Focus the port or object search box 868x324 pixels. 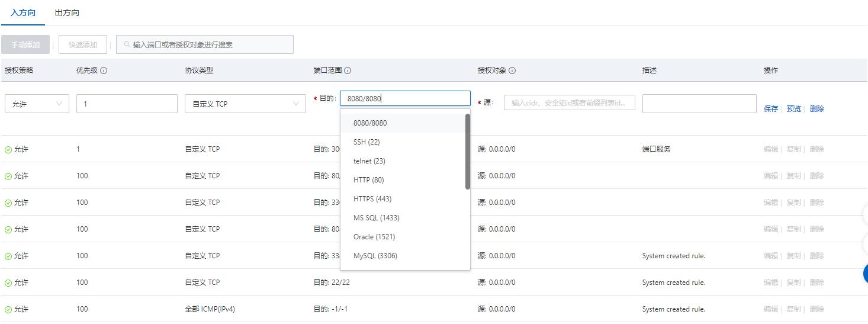(205, 44)
